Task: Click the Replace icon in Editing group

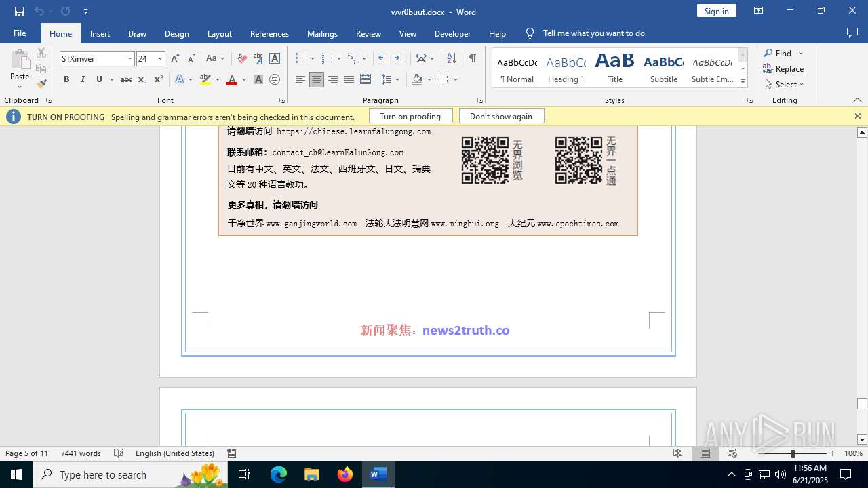Action: click(x=768, y=69)
